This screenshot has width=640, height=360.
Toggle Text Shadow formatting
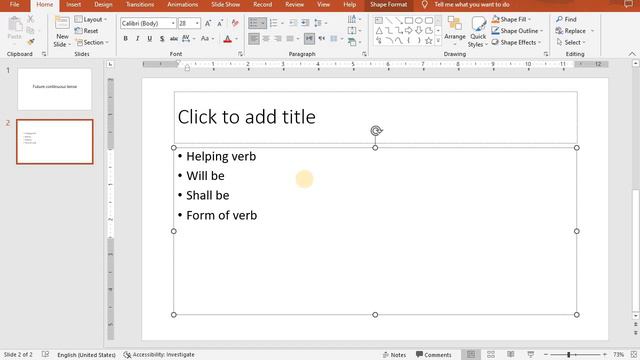point(162,38)
